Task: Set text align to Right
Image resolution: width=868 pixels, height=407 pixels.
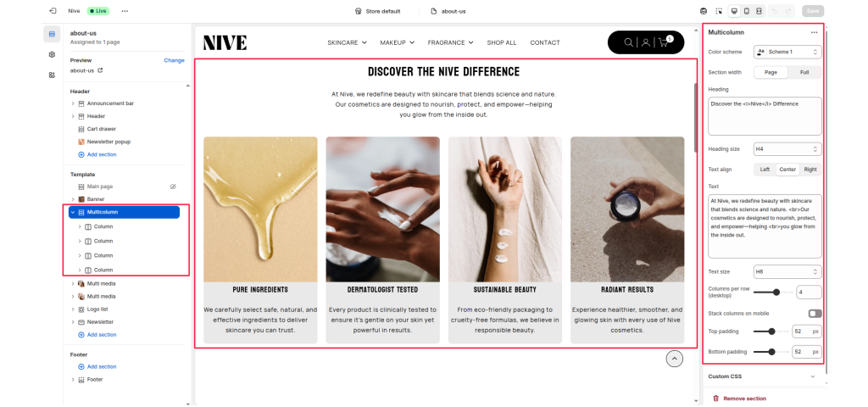Action: click(x=810, y=170)
